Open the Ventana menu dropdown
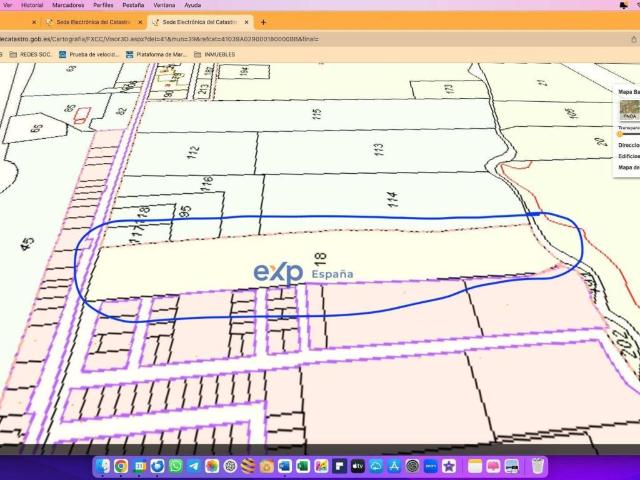 (161, 5)
